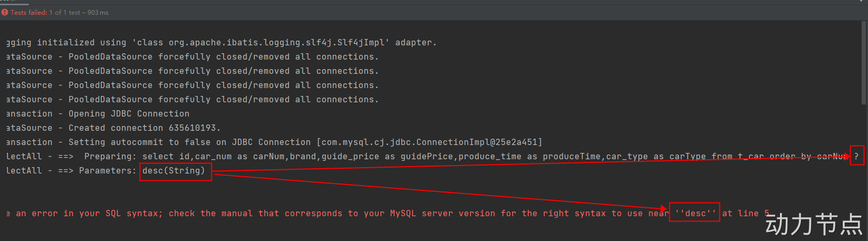Click the red-boxed desc(String) parameter
Image resolution: width=868 pixels, height=241 pixels.
[175, 171]
